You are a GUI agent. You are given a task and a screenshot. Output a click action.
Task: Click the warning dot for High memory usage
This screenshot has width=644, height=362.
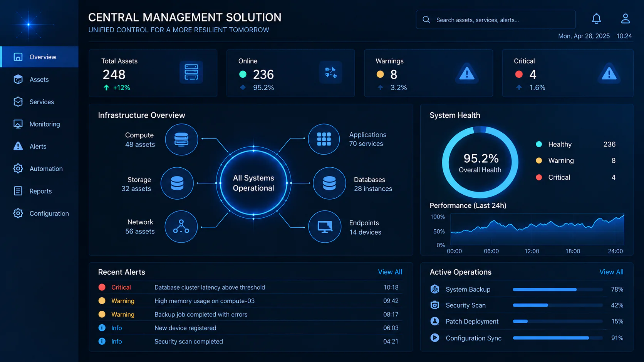pyautogui.click(x=102, y=300)
